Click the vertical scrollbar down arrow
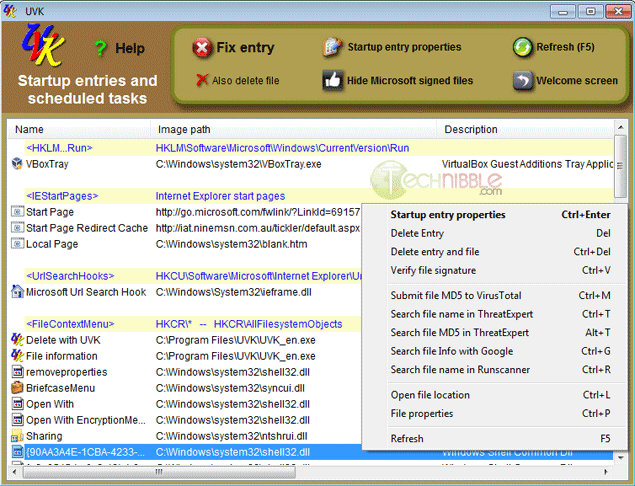 [620, 458]
